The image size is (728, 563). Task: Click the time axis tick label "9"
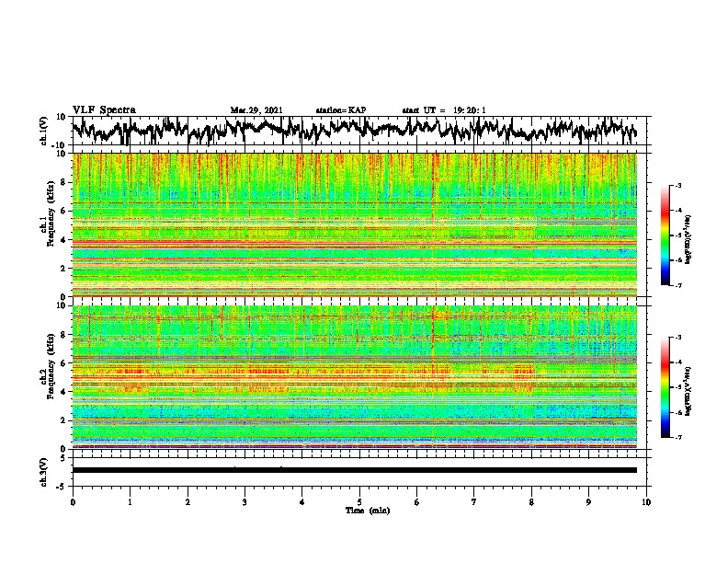(x=588, y=502)
